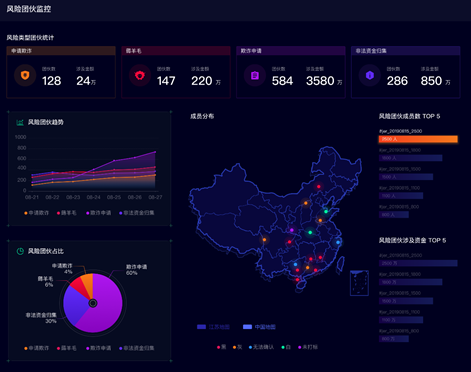Click the orange 2500人 top bar
Viewport: 471px width, 372px height.
418,139
